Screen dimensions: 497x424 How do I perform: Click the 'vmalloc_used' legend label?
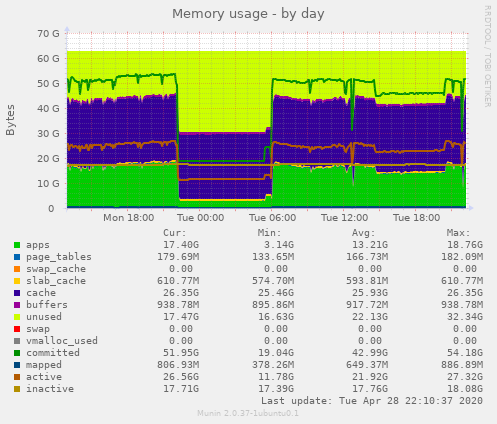tap(62, 341)
